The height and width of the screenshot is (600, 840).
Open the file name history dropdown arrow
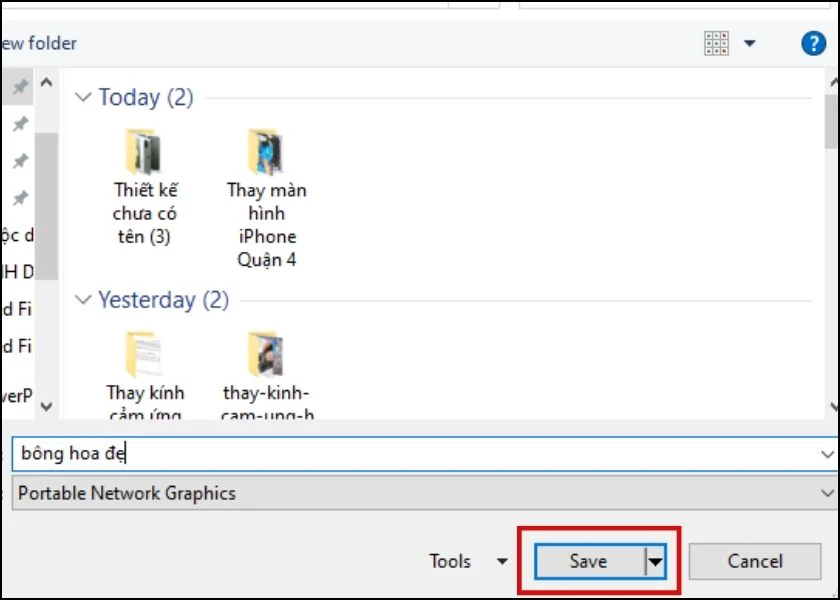click(x=827, y=454)
